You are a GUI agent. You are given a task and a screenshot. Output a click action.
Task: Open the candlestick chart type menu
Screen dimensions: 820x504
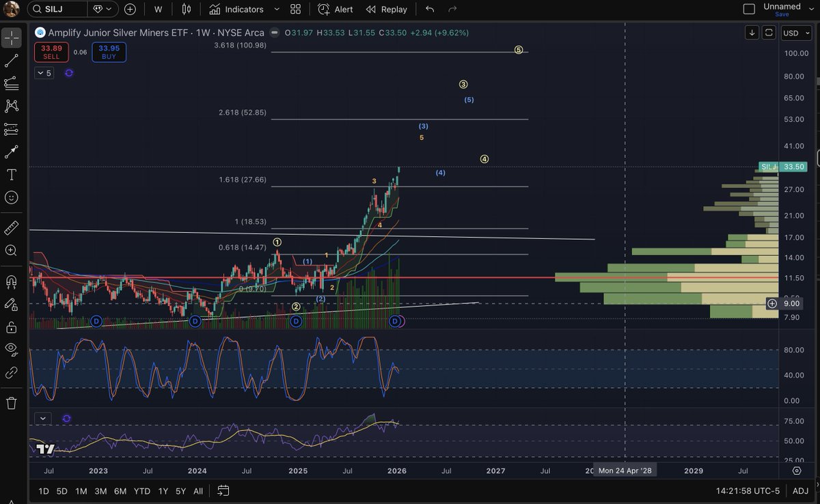tap(187, 10)
